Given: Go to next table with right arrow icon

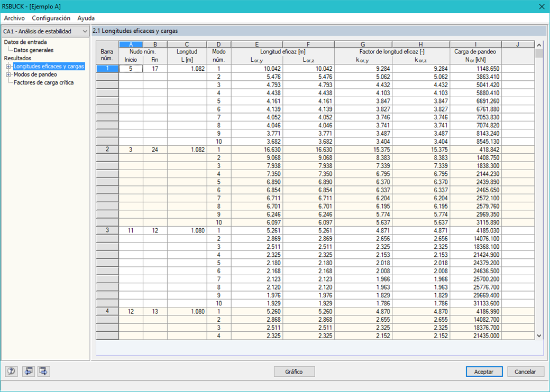Looking at the screenshot, I should pos(43,371).
